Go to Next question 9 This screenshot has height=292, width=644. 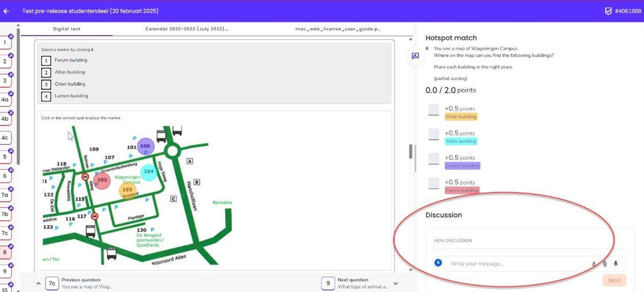coord(329,283)
